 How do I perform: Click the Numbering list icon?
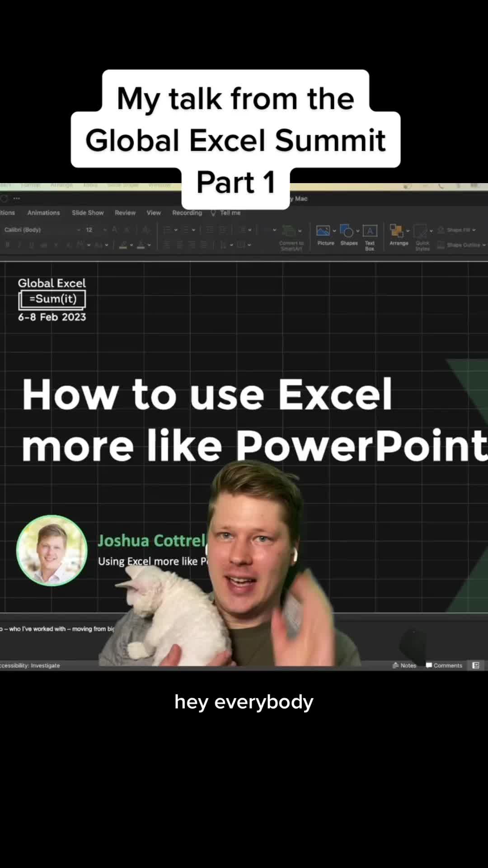tap(185, 230)
